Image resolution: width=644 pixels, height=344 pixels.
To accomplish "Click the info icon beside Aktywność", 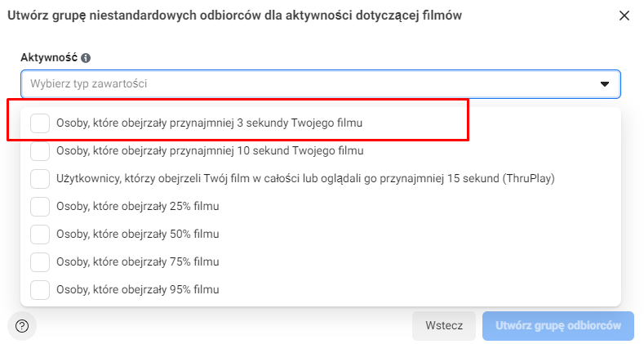I will pos(86,58).
